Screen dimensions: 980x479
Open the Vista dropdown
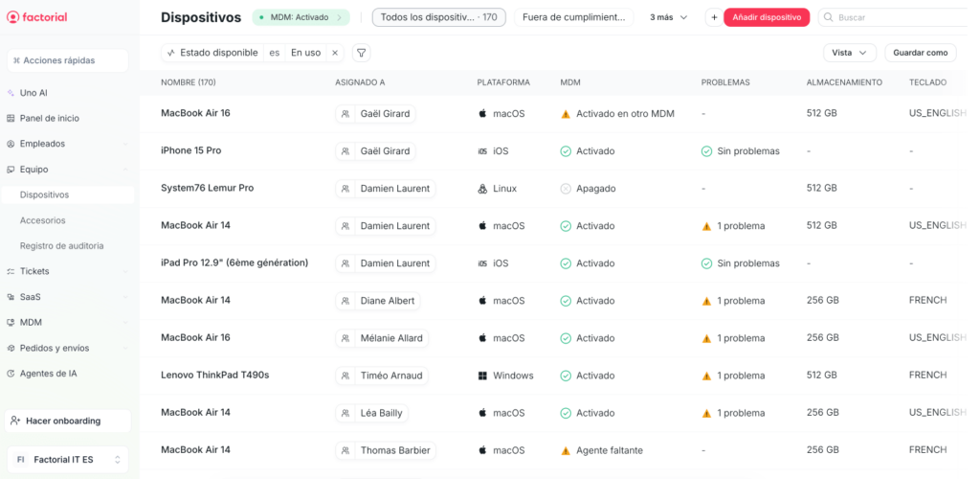pyautogui.click(x=849, y=53)
